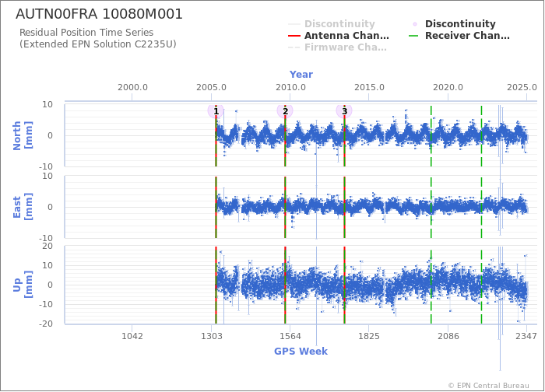Click the GPS week 2347 tick label
The width and height of the screenshot is (545, 392).
tap(526, 336)
